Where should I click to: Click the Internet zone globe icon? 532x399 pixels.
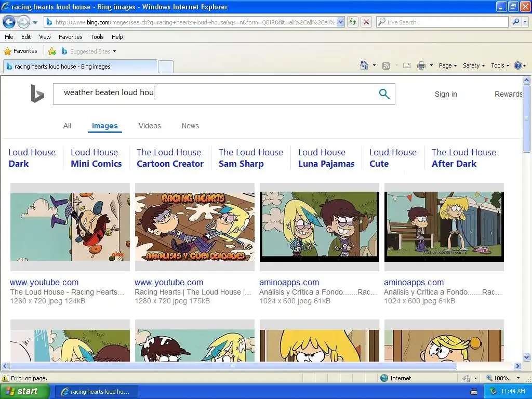[384, 378]
